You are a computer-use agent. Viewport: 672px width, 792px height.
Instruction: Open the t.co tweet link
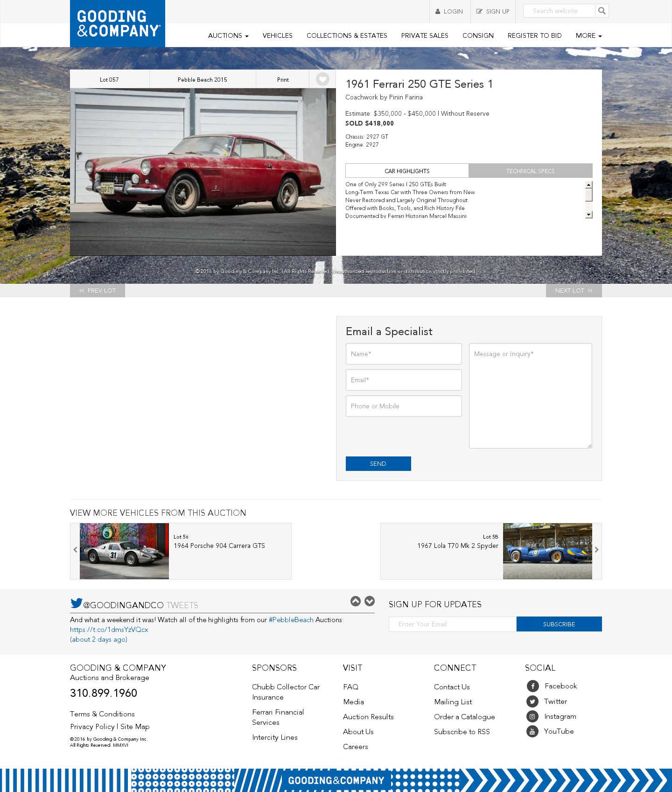[109, 630]
